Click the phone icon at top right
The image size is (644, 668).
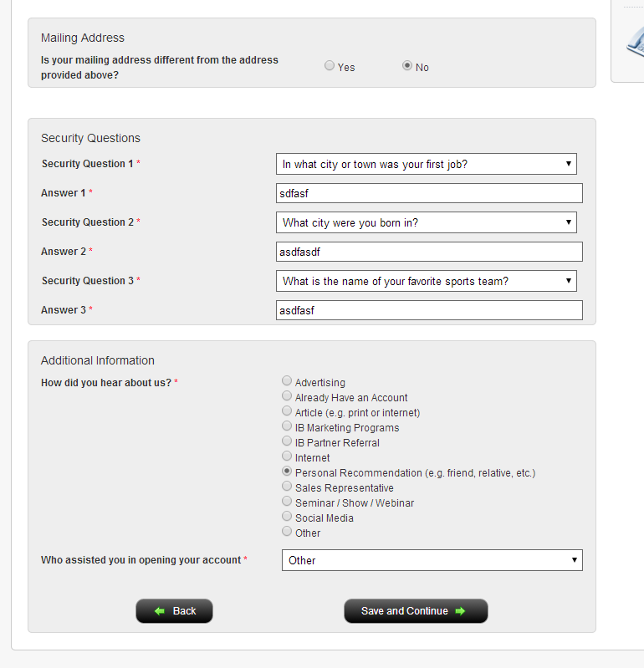(636, 42)
